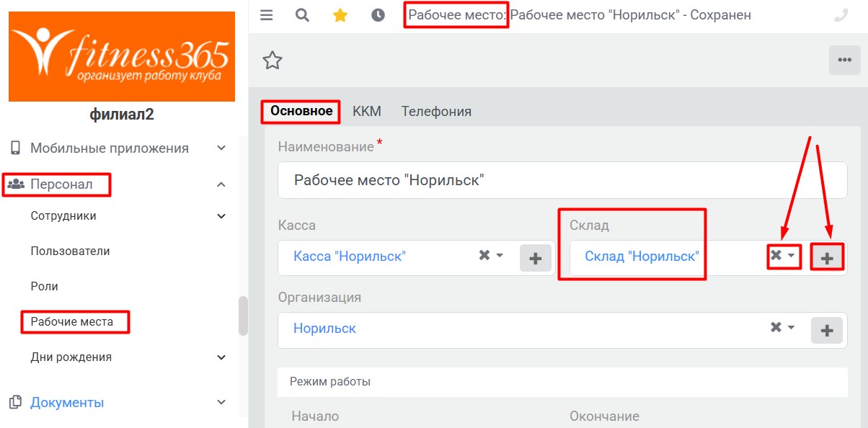Open the hamburger menu icon
The image size is (868, 428).
pyautogui.click(x=267, y=15)
